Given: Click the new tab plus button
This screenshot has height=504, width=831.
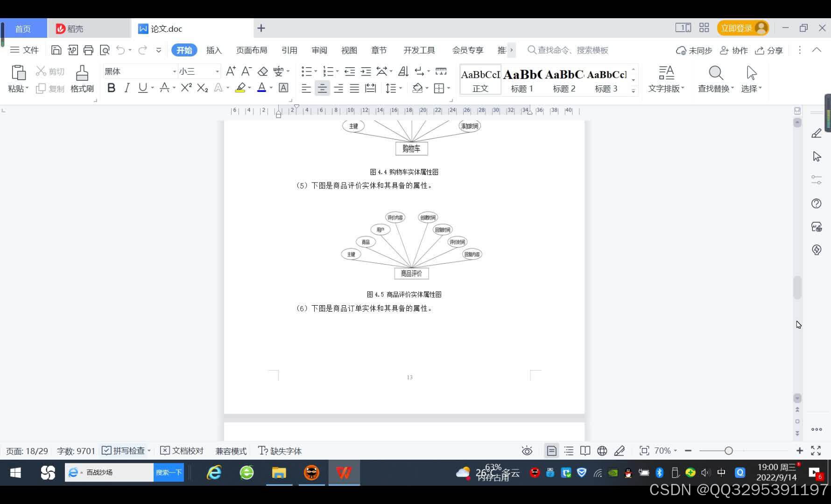Looking at the screenshot, I should point(261,28).
